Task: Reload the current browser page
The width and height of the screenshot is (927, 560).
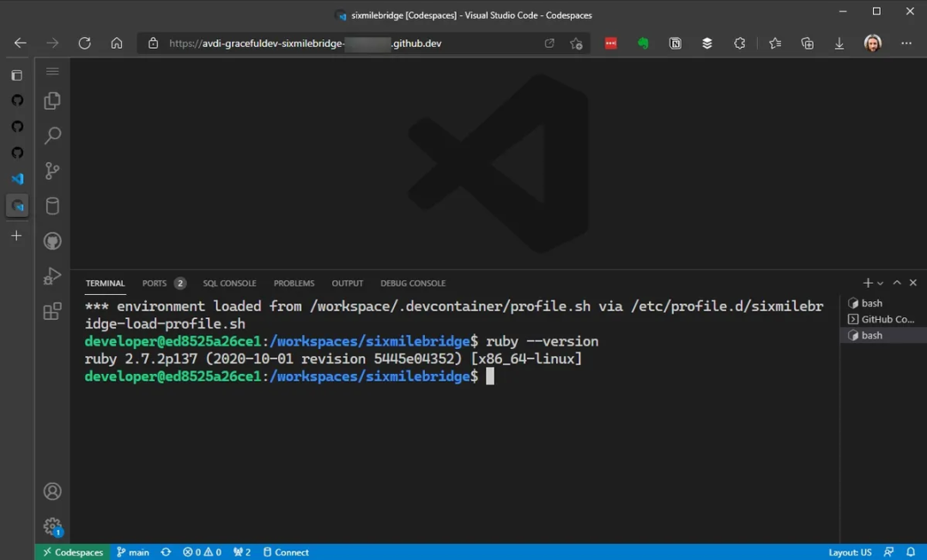Action: click(x=84, y=43)
